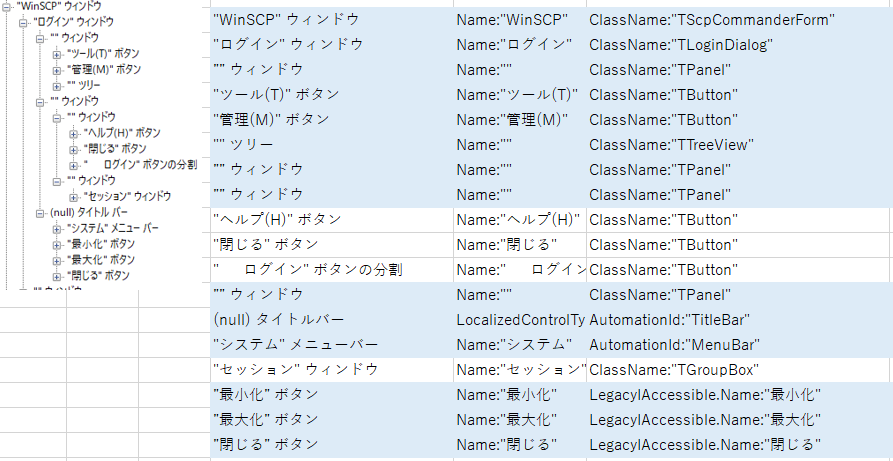Collapse the "WinSCP" ウィンドウ root tree node
The width and height of the screenshot is (893, 461).
pos(7,7)
